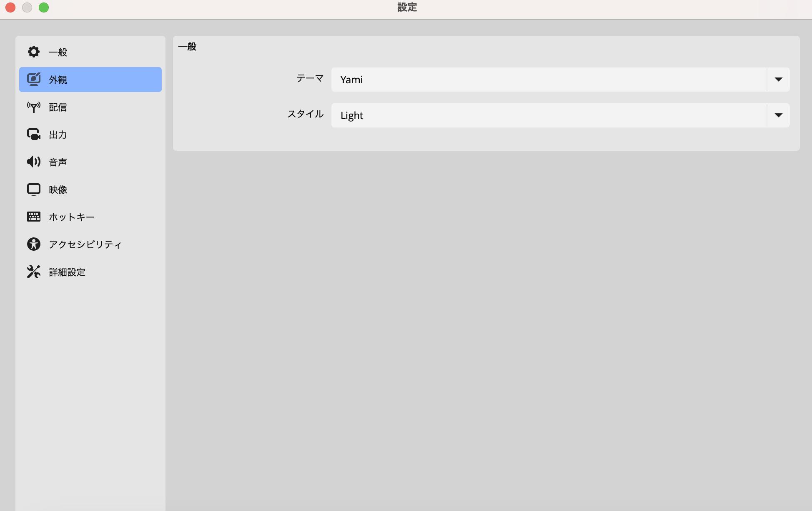812x511 pixels.
Task: Click the 外観 appearance monitor icon
Action: 34,79
